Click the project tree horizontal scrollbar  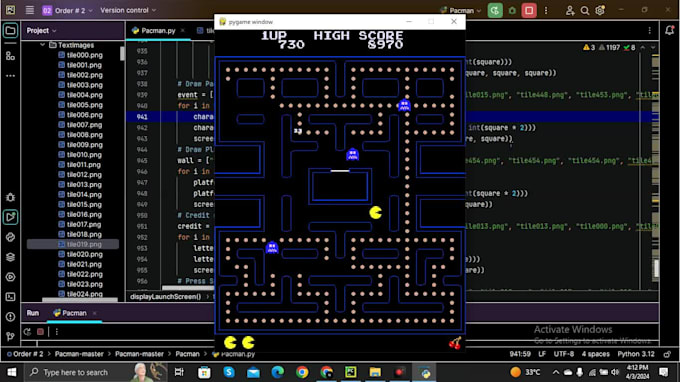[x=80, y=300]
